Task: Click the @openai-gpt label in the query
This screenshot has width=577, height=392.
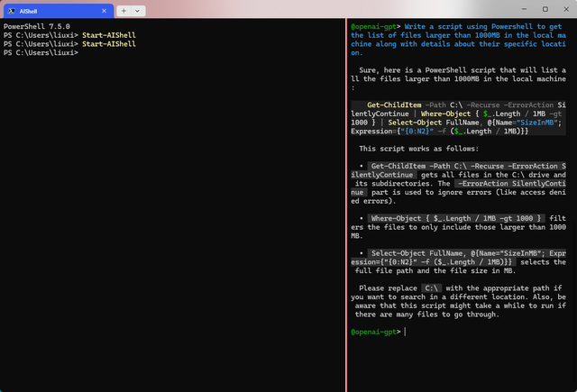Action: pos(374,26)
